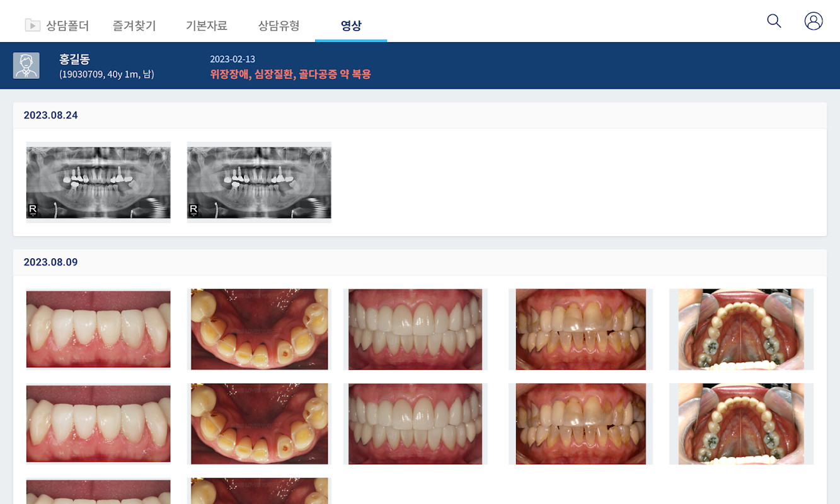Click the 2023.08.09 date section header
The height and width of the screenshot is (504, 840).
coord(420,262)
